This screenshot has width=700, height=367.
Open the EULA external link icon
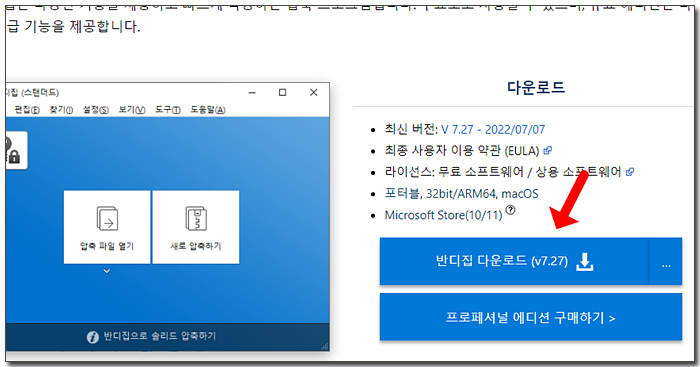[x=547, y=150]
